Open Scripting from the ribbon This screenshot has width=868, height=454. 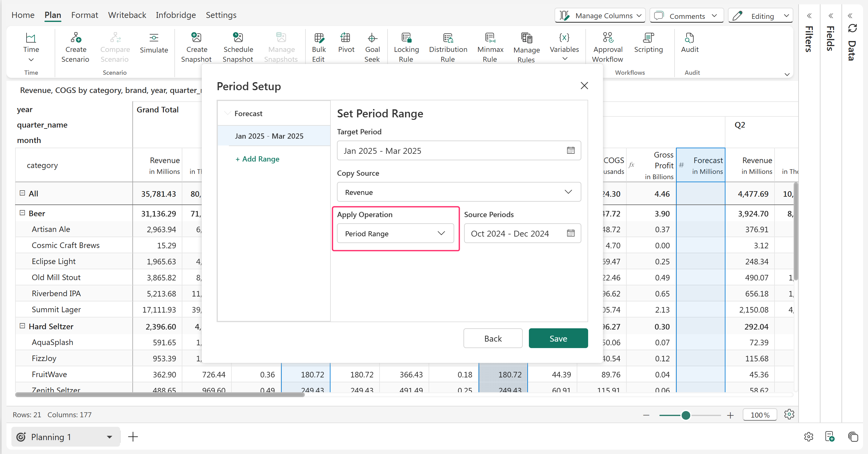648,43
